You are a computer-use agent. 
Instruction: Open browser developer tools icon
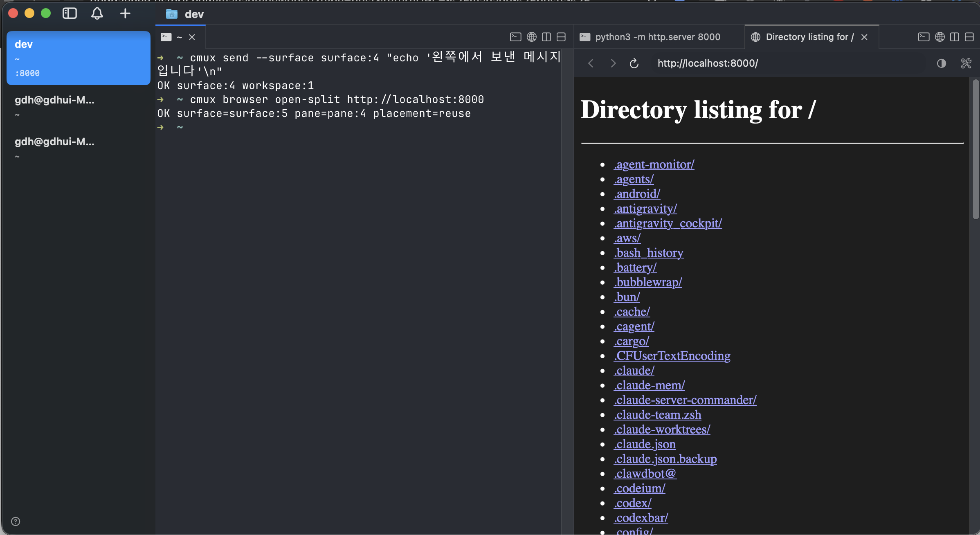[x=966, y=63]
